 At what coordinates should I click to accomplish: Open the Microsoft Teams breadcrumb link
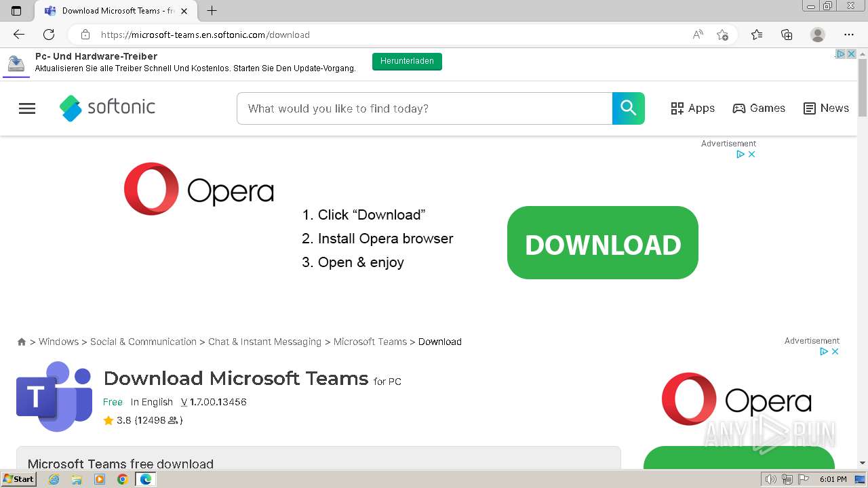(370, 342)
